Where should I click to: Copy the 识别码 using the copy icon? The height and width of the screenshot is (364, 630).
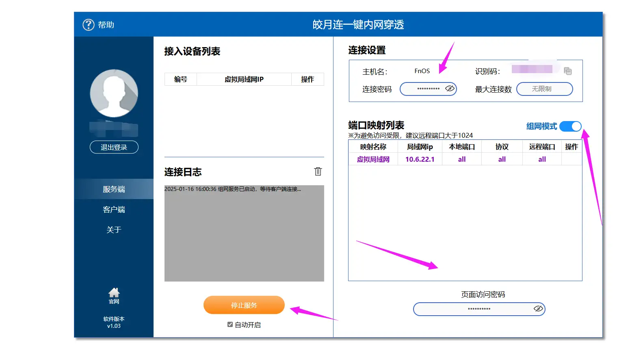point(568,70)
